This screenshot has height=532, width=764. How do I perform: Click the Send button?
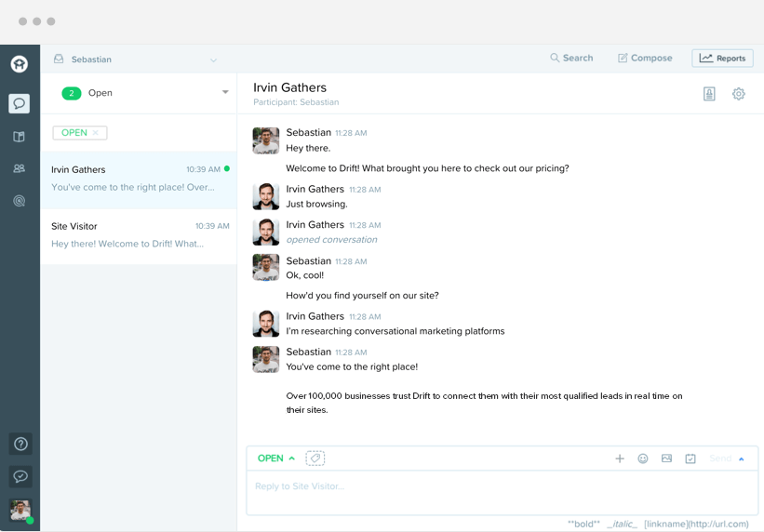click(720, 459)
